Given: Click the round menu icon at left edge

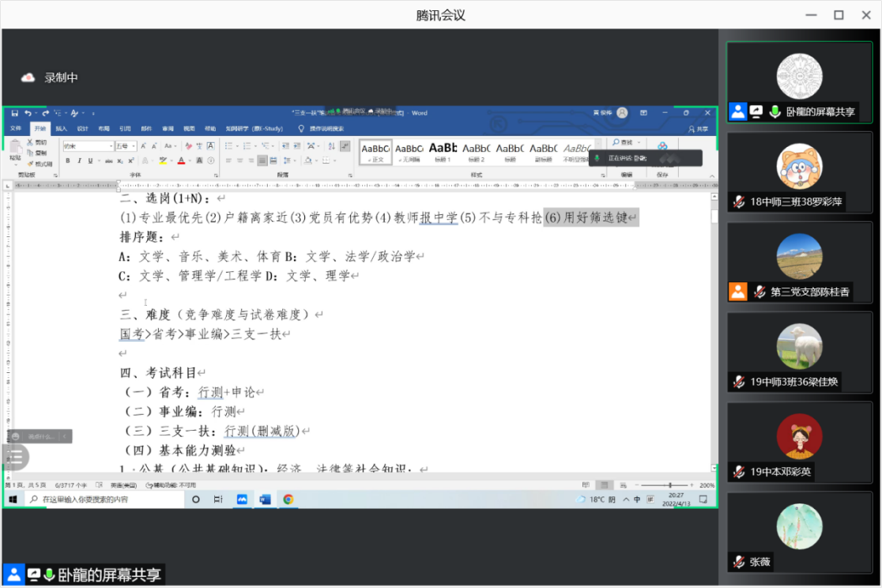Looking at the screenshot, I should pos(15,457).
